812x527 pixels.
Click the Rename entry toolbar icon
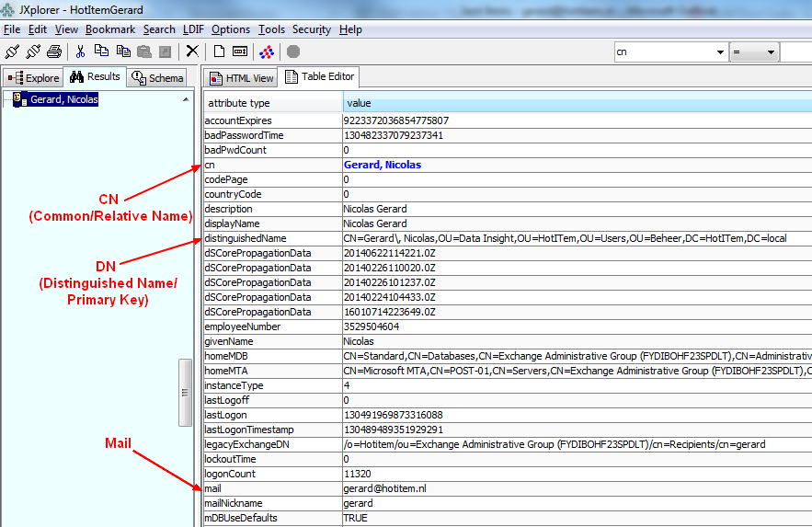[x=240, y=52]
